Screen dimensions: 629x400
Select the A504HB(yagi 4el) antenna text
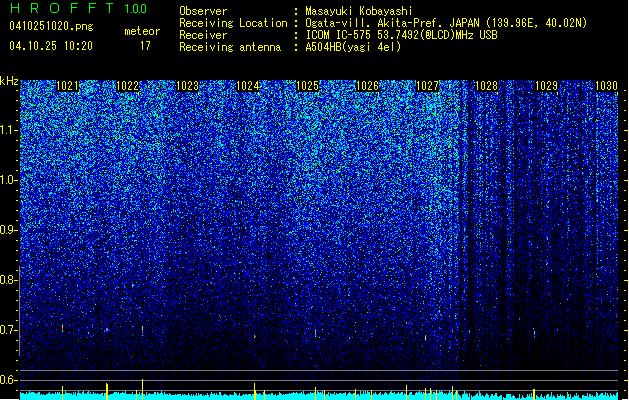click(x=353, y=47)
